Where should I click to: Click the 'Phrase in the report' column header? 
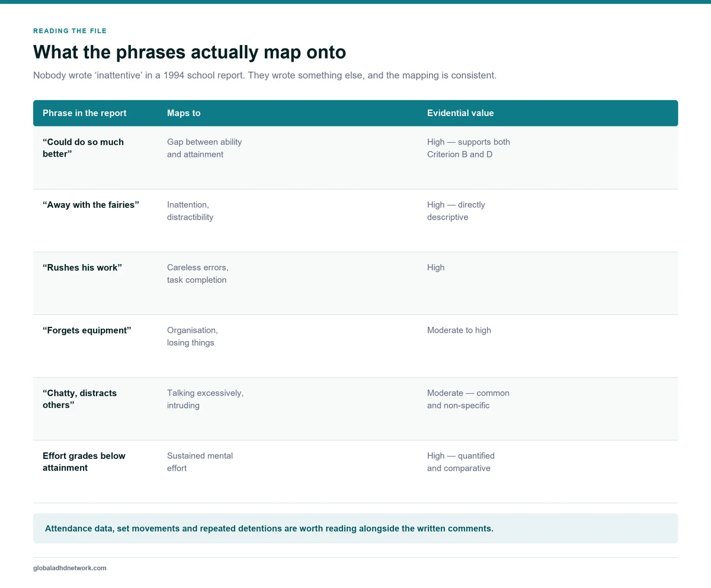click(x=85, y=113)
